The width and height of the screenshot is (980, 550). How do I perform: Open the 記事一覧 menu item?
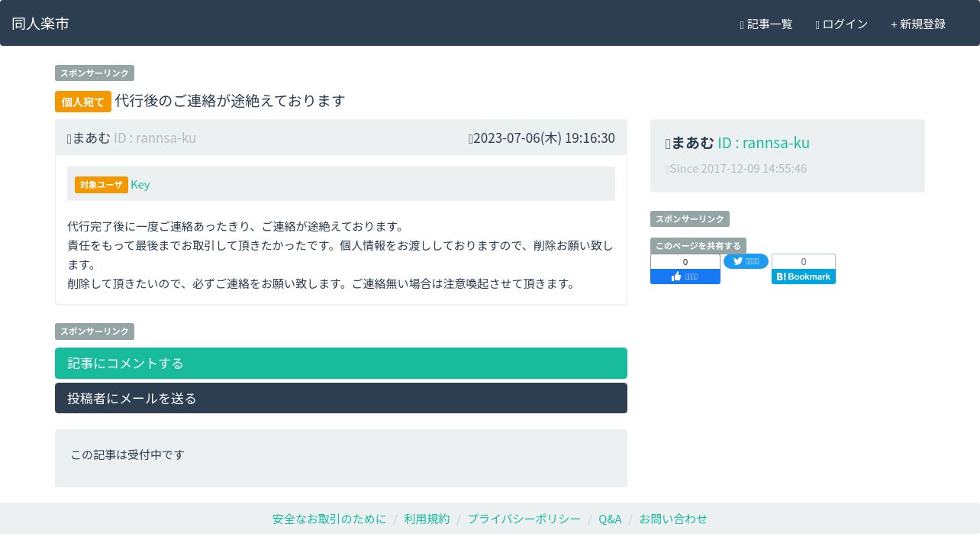tap(766, 24)
